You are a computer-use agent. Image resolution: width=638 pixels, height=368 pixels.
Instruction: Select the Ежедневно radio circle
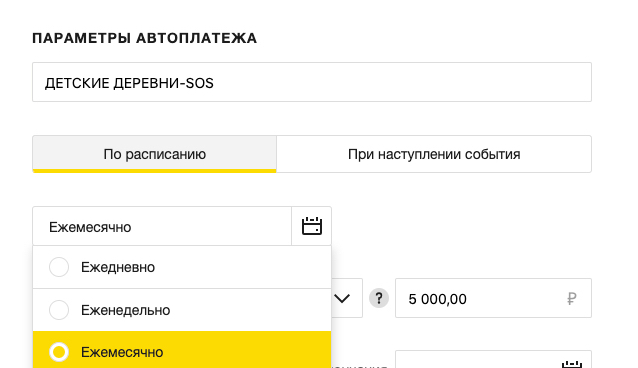tap(59, 267)
